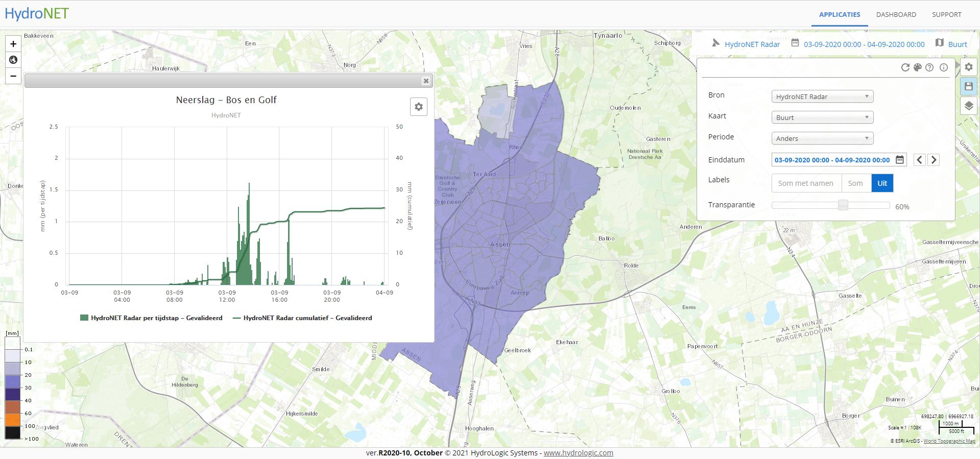Set labels to Som
Viewport: 980px width, 459px height.
(x=855, y=183)
